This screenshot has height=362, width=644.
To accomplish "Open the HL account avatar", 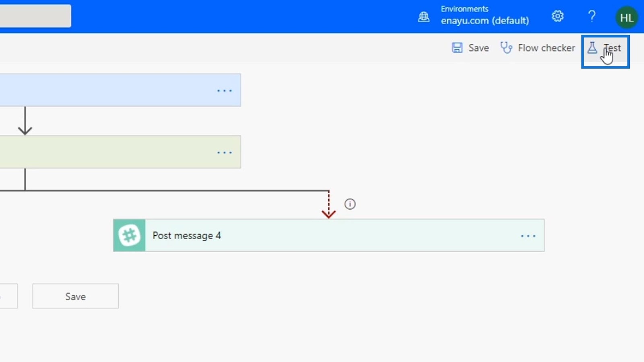I will [x=627, y=18].
